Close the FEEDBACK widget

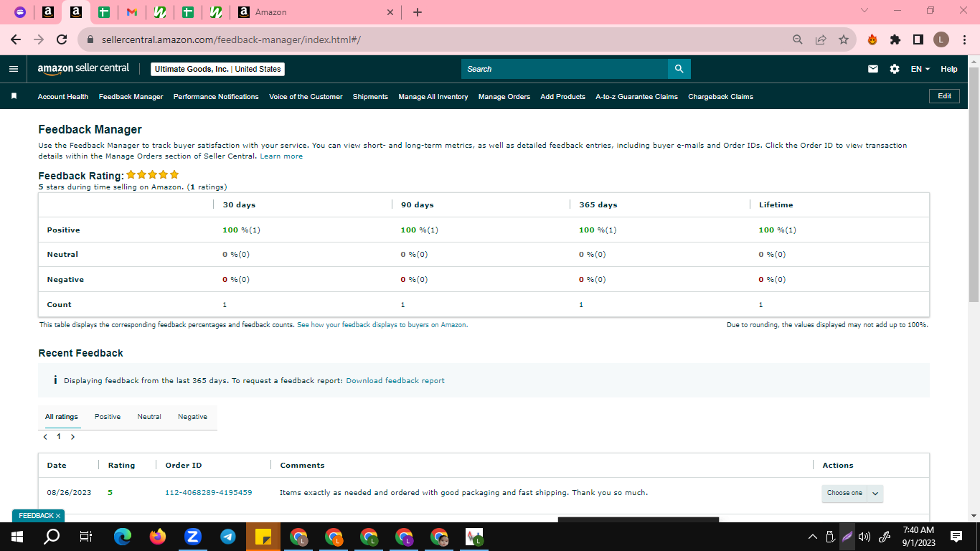click(58, 516)
